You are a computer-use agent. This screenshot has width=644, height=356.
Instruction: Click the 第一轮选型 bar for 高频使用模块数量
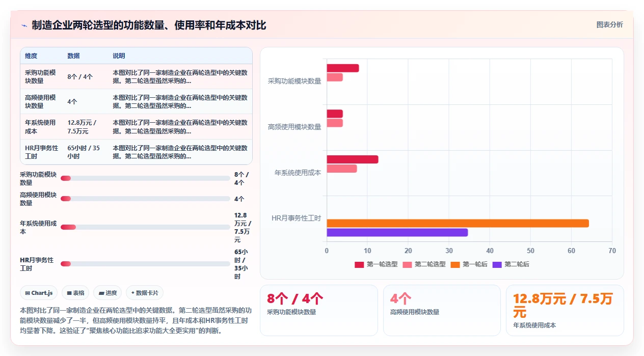(335, 114)
